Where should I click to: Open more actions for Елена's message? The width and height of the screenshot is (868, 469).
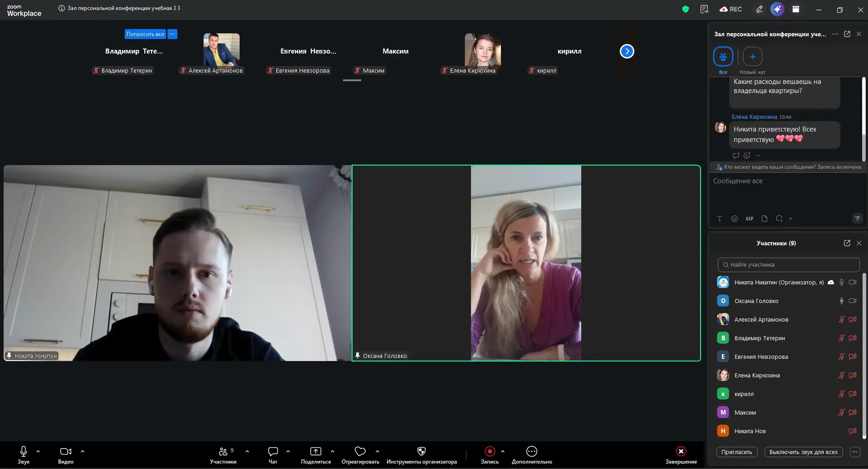coord(758,156)
